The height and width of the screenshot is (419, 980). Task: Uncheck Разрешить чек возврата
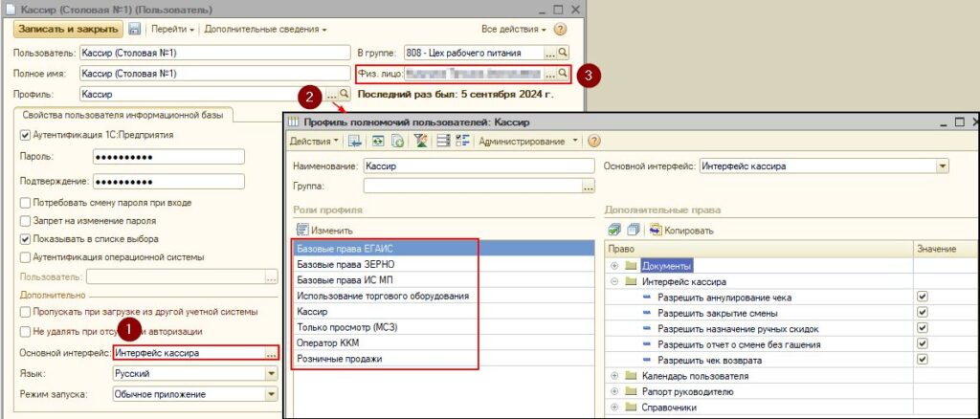923,359
